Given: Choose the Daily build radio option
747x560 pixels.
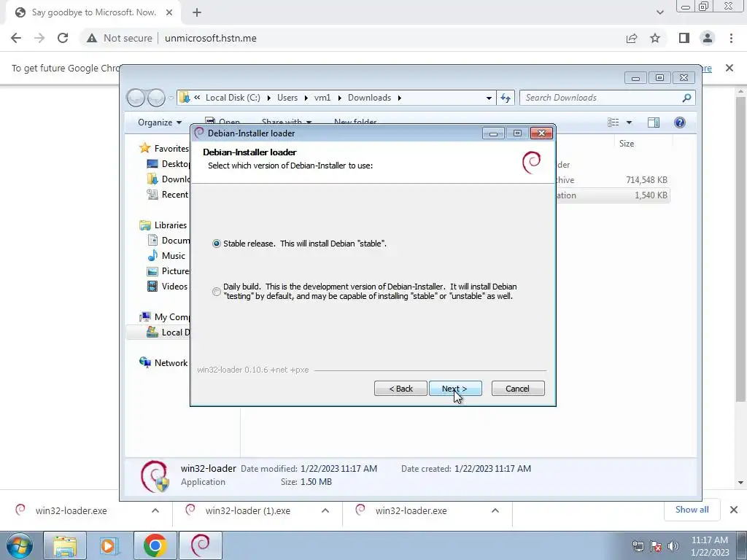Looking at the screenshot, I should (x=216, y=292).
